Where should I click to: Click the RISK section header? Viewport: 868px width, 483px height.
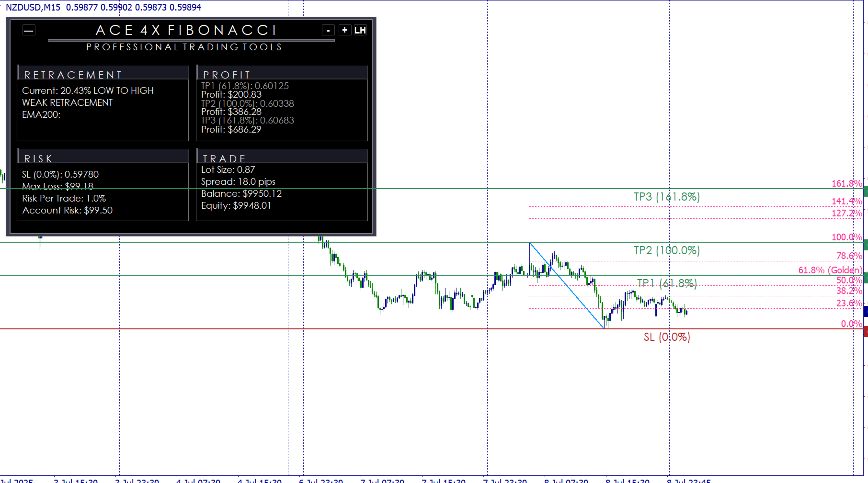coord(37,158)
